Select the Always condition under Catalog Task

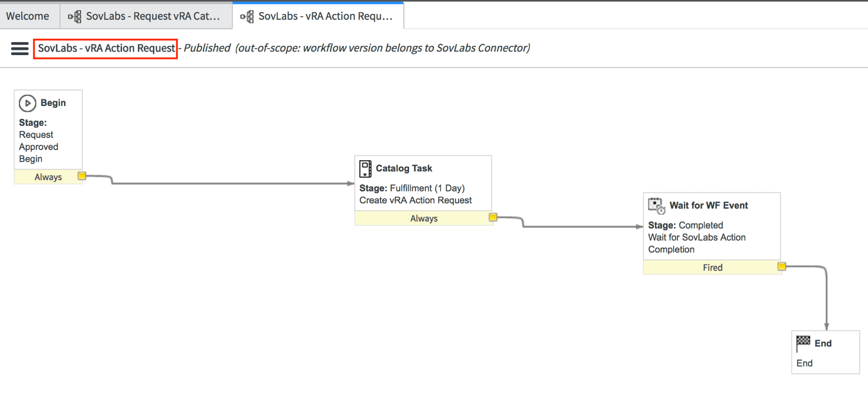click(423, 218)
